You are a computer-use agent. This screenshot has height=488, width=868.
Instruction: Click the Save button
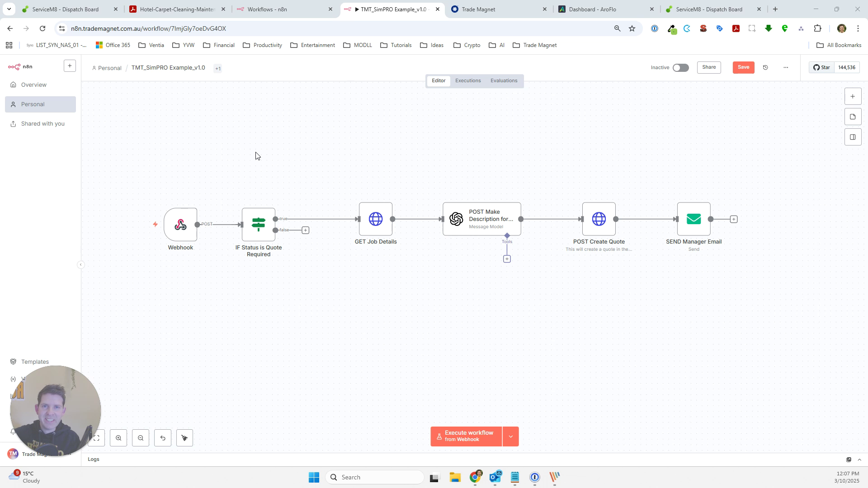click(743, 67)
